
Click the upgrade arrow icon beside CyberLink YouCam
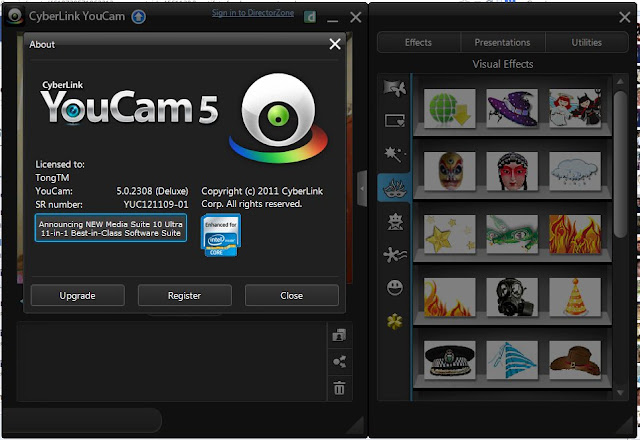pyautogui.click(x=139, y=17)
